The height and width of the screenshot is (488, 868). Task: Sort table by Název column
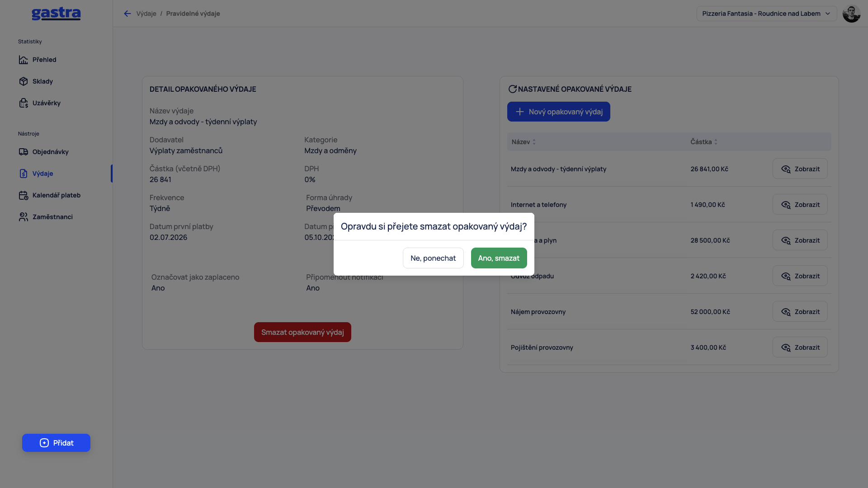(524, 142)
